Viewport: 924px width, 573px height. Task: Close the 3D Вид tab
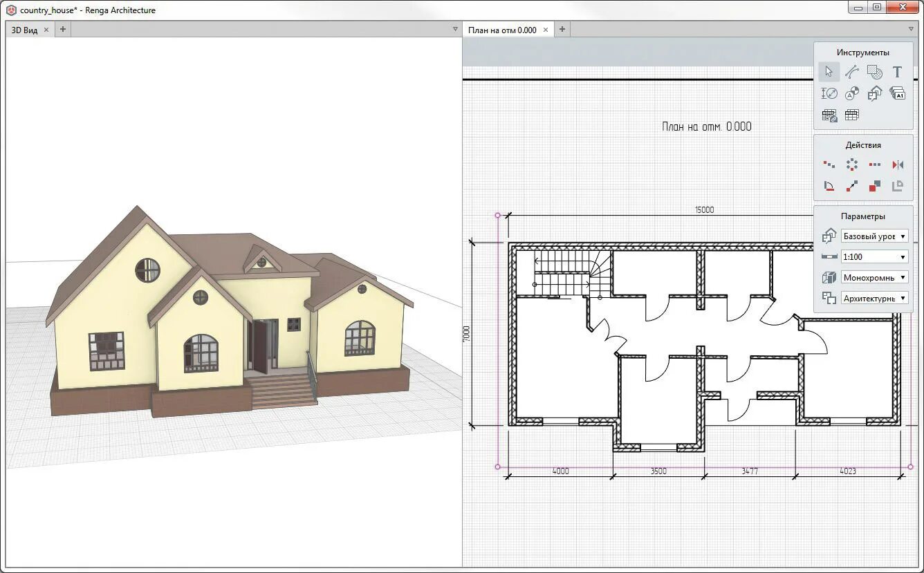click(x=46, y=30)
